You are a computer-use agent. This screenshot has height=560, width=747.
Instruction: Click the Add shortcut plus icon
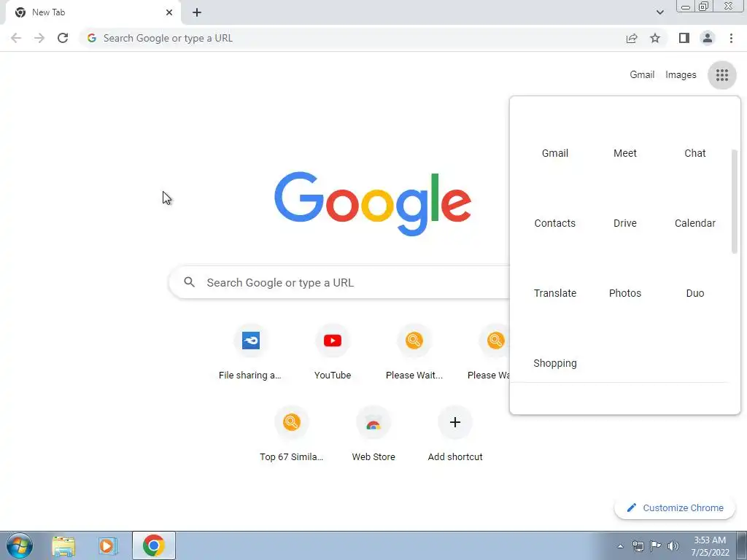click(455, 422)
